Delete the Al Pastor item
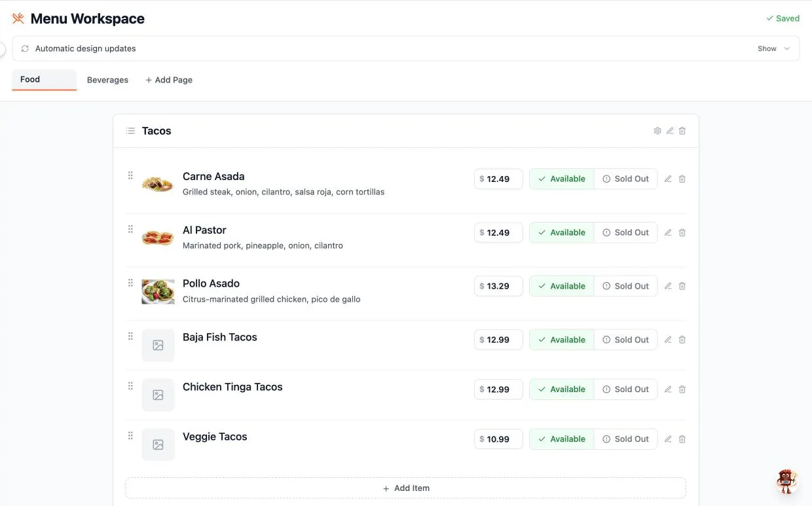 coord(682,232)
